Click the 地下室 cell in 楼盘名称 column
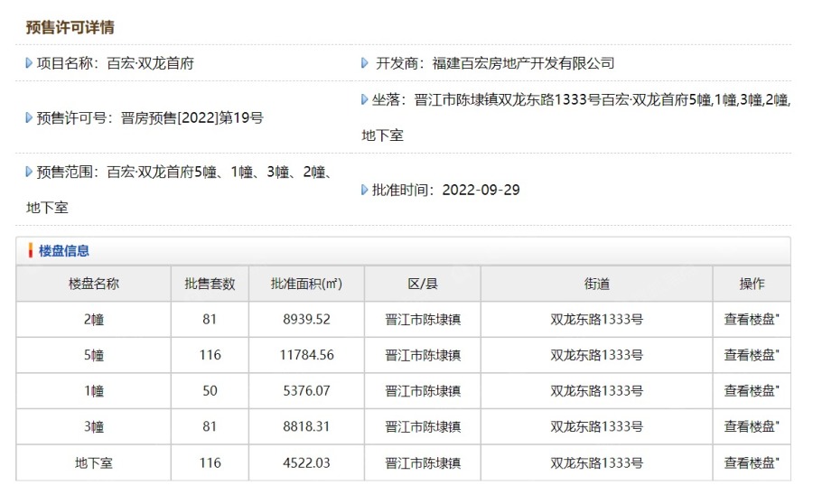 pos(94,462)
